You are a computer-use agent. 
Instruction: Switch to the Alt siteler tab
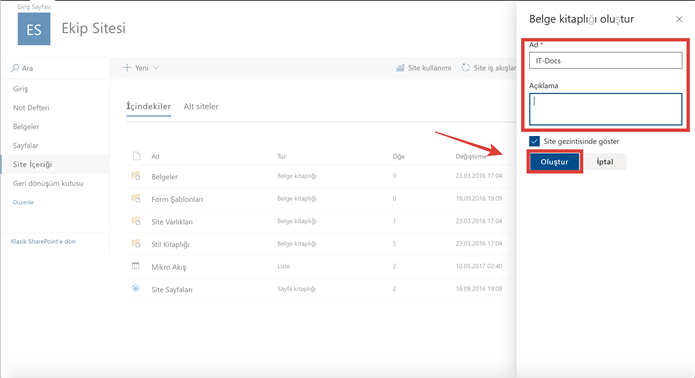201,106
